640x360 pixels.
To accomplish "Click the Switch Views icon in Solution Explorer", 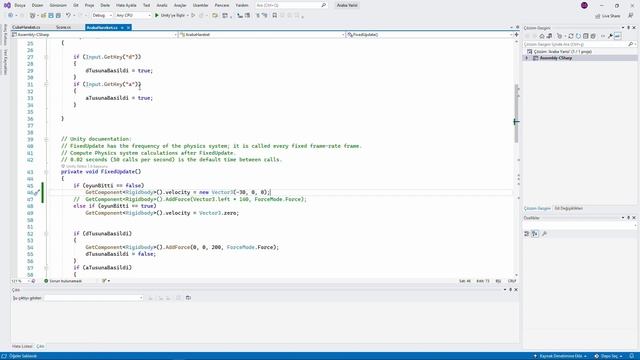I will coord(549,36).
